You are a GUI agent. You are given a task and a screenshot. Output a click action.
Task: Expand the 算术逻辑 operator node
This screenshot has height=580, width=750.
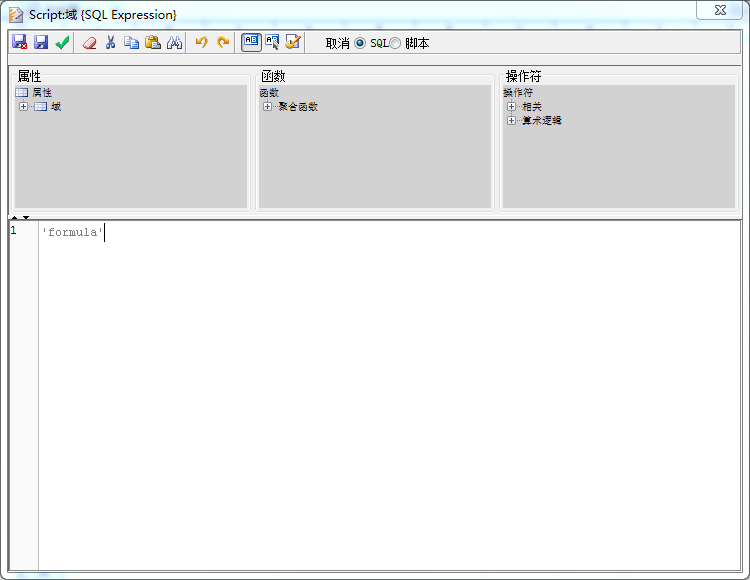pos(511,120)
